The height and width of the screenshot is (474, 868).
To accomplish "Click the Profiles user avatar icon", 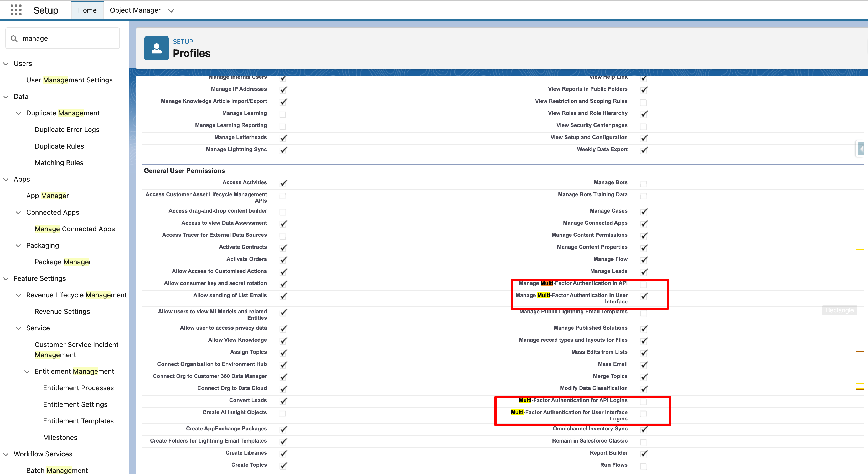I will (x=156, y=48).
